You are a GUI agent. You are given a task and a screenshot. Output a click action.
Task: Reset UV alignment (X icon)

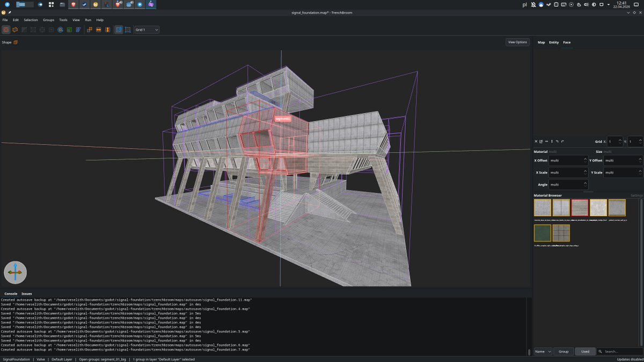click(x=536, y=142)
